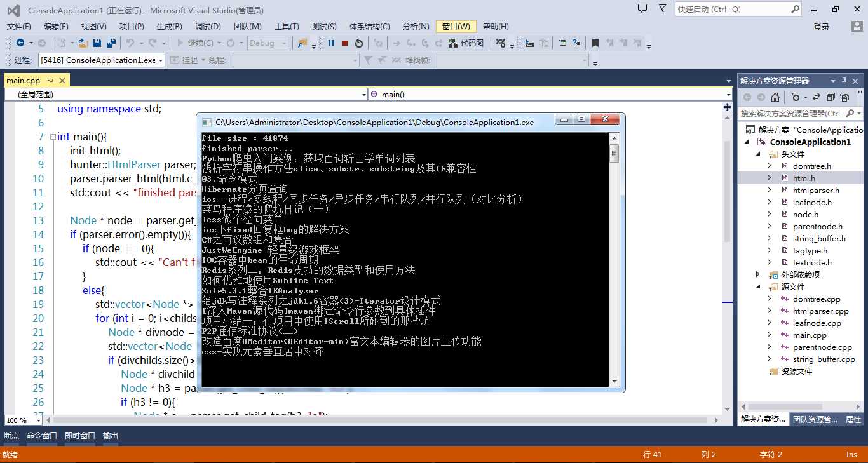Open the 文件(F) menu
Screen dimensions: 868x463
(19, 27)
